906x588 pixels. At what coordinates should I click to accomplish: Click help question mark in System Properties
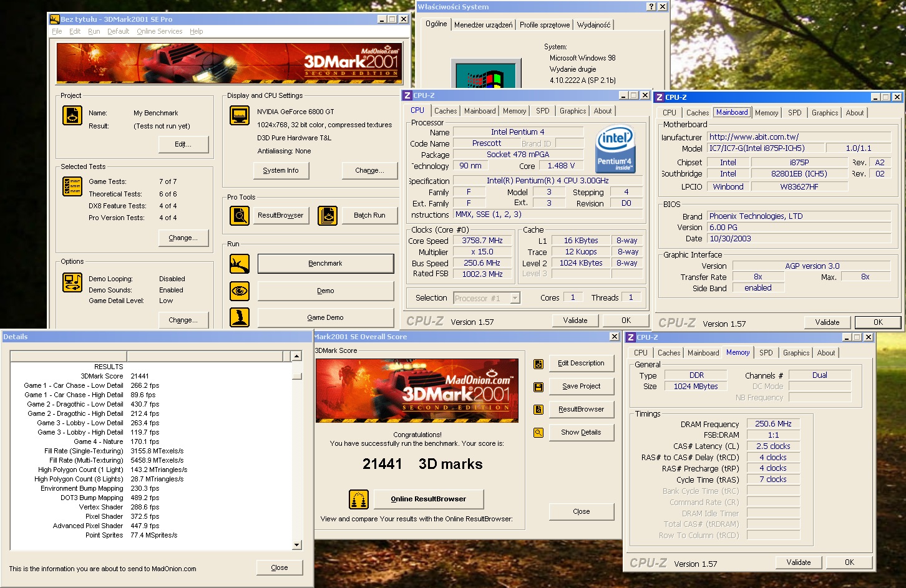point(651,7)
